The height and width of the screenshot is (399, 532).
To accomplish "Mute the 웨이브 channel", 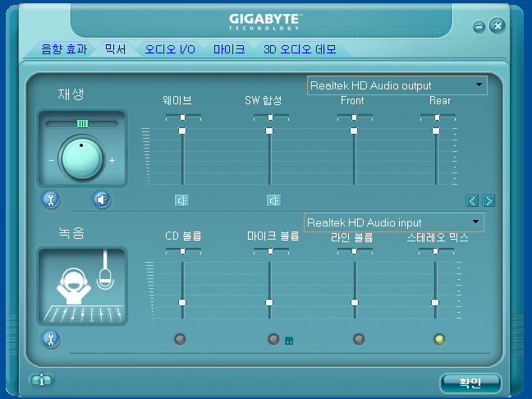I will pyautogui.click(x=182, y=200).
